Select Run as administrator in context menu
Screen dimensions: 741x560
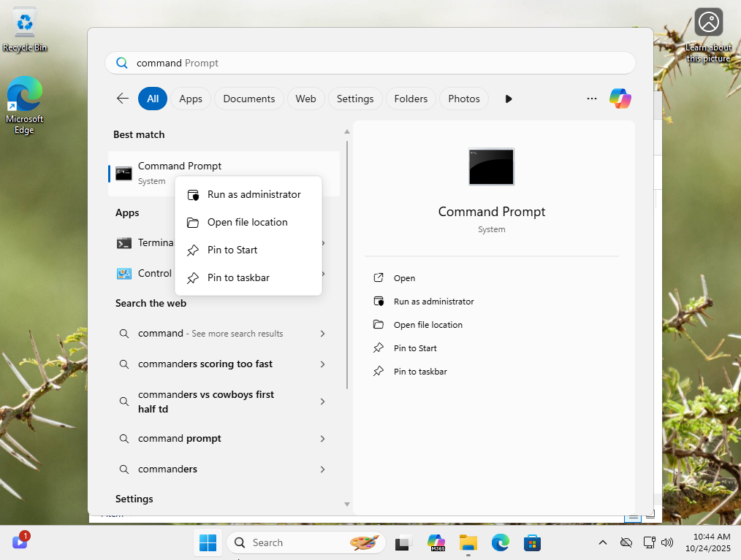[x=254, y=195]
